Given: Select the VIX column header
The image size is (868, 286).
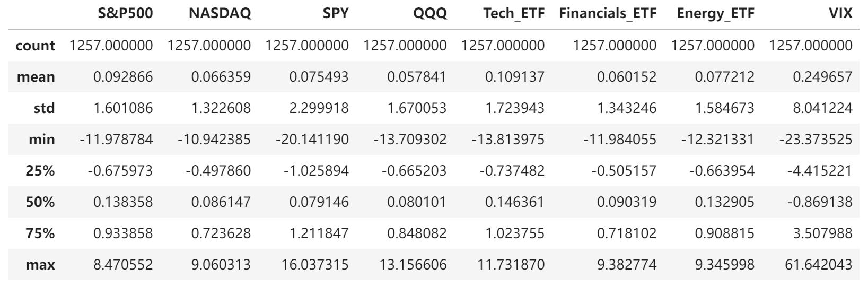Looking at the screenshot, I should coord(841,14).
